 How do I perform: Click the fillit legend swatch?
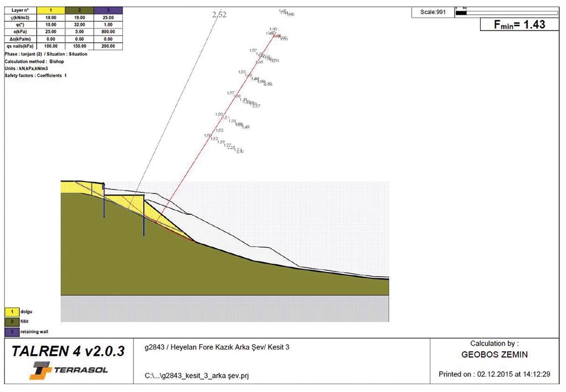(10, 321)
